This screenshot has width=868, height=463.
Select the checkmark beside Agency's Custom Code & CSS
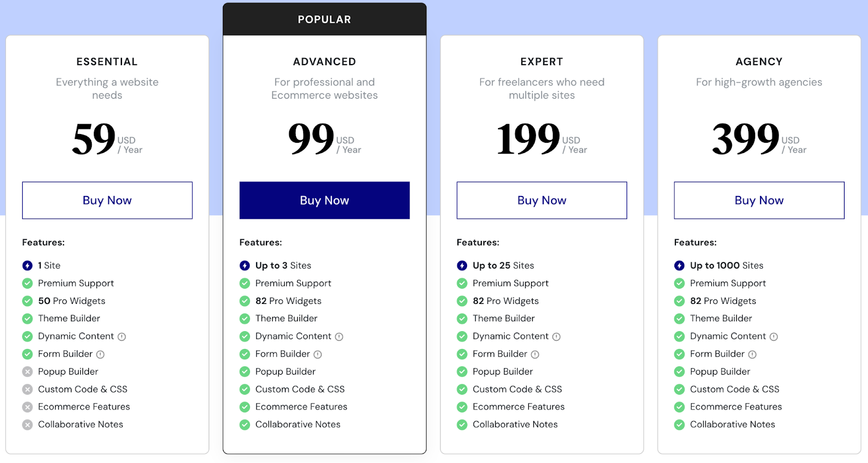click(x=679, y=389)
